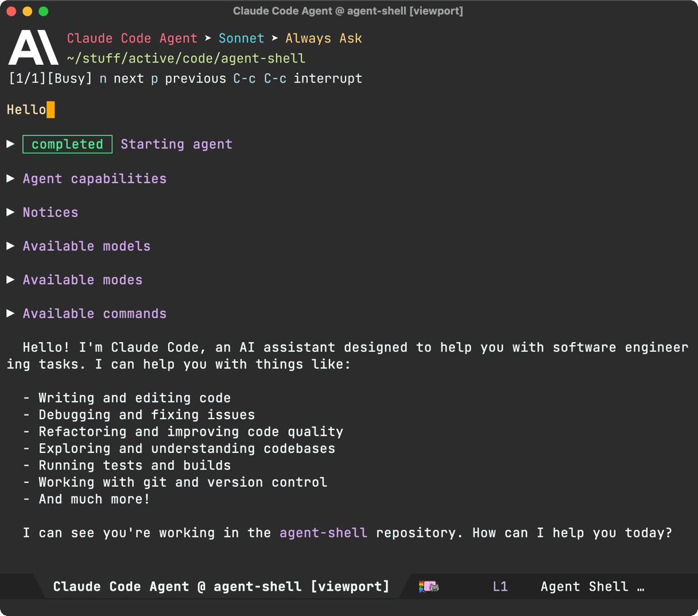Viewport: 698px width, 616px height.
Task: Expand the Notices section
Action: pos(50,212)
